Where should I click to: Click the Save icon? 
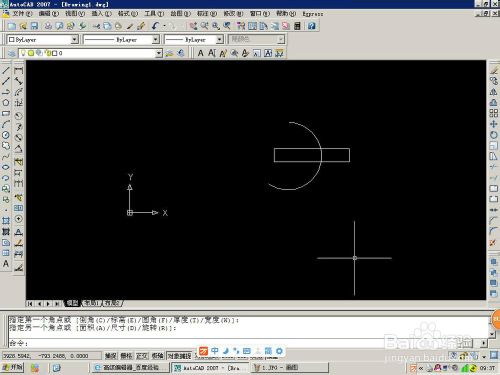(34, 26)
